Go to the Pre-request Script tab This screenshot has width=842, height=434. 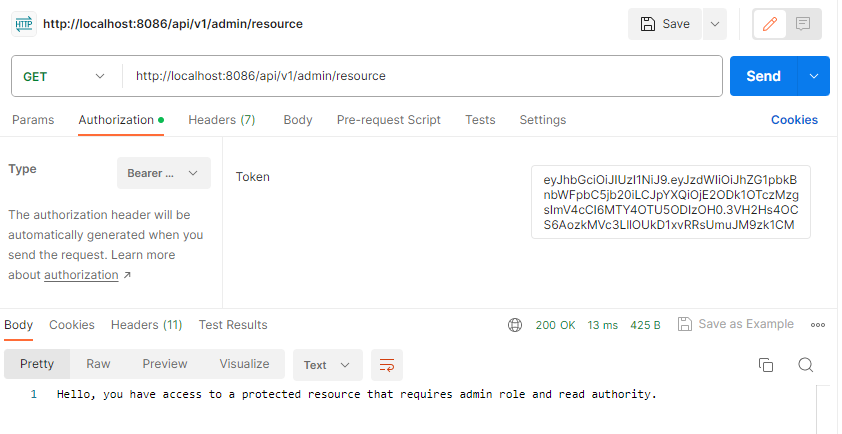[389, 120]
